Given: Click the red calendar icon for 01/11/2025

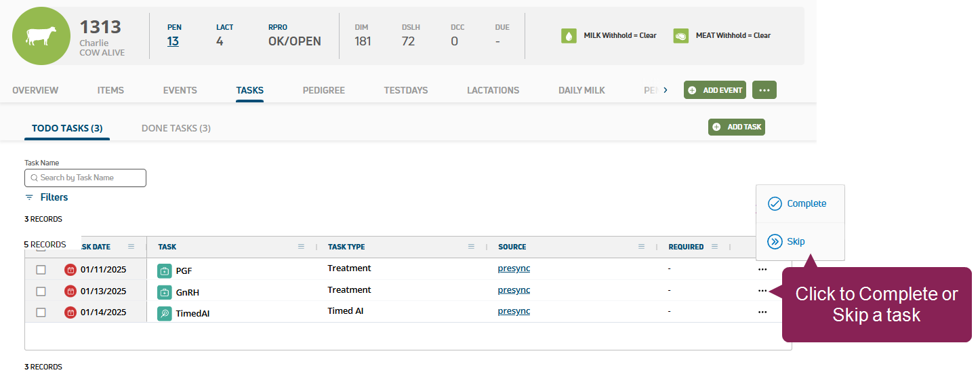Looking at the screenshot, I should click(x=70, y=270).
